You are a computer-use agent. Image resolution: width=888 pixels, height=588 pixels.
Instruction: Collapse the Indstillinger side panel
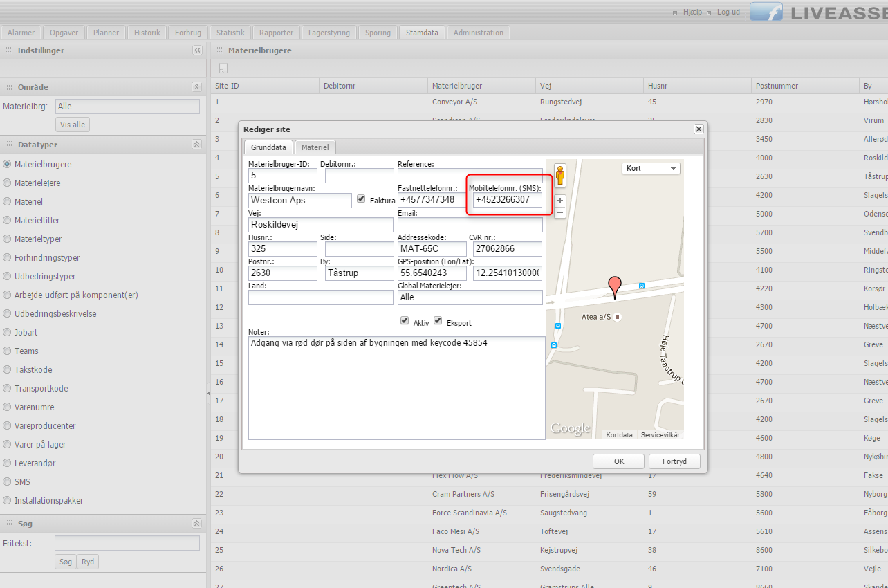197,50
